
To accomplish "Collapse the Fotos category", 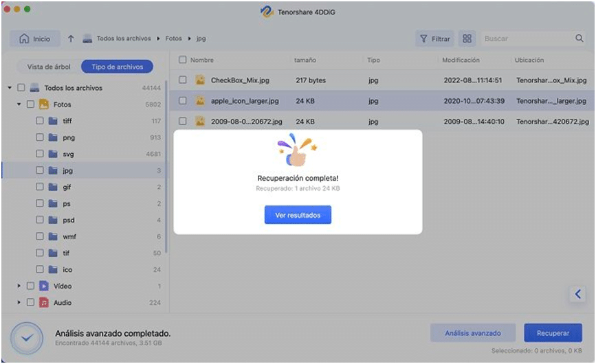I will (x=19, y=104).
